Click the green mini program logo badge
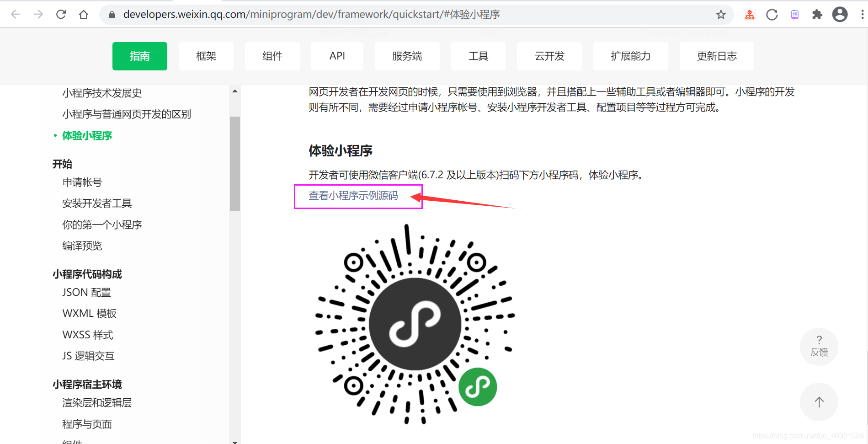Viewport: 868px width, 444px height. coord(478,387)
